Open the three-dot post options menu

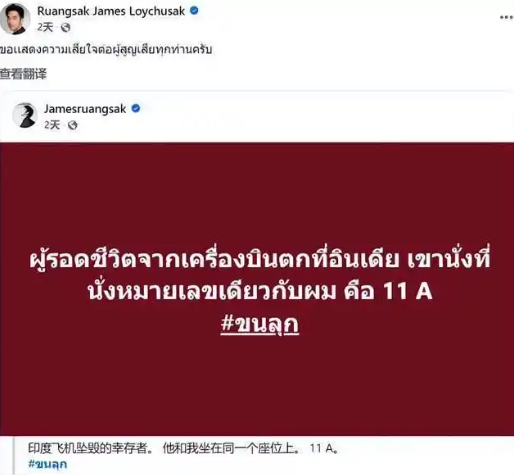click(x=506, y=17)
